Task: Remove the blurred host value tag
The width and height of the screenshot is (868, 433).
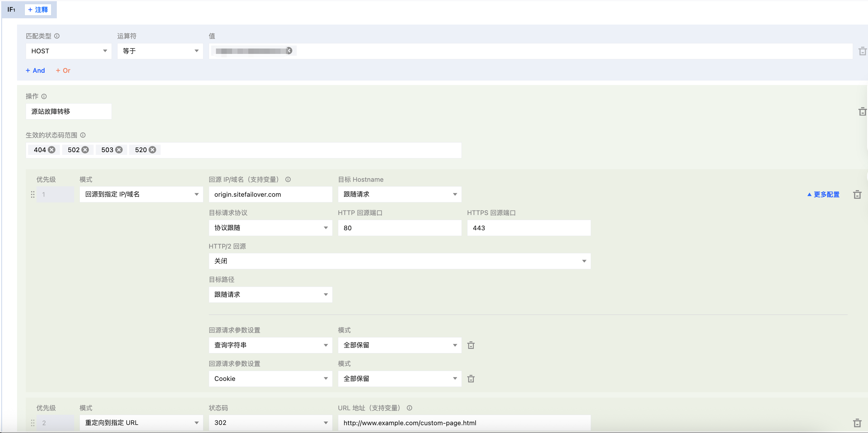Action: click(x=290, y=51)
